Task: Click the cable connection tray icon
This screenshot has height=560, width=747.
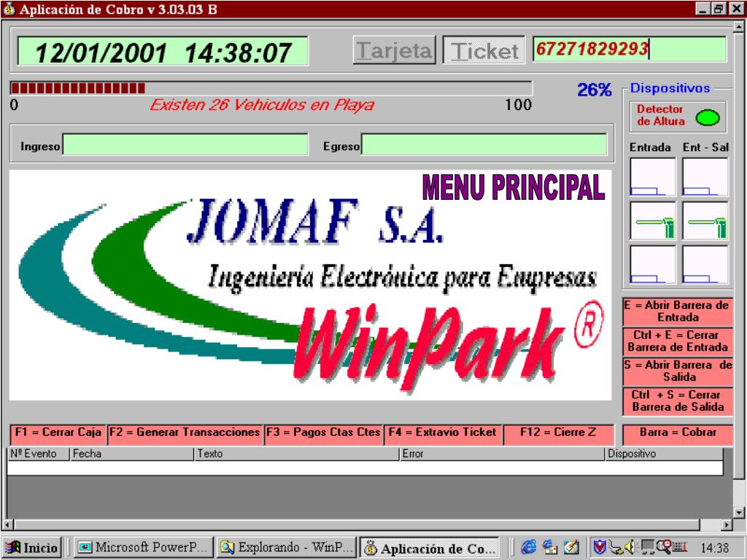Action: click(616, 548)
